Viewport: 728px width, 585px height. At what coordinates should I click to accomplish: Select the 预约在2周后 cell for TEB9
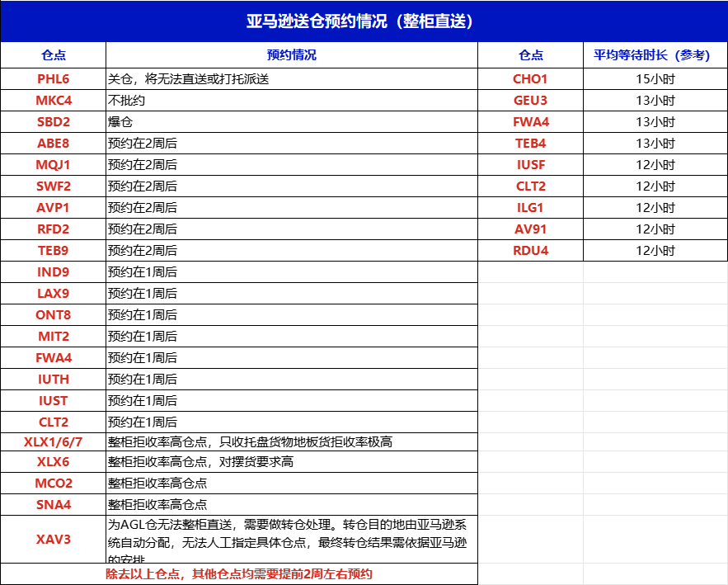point(292,251)
